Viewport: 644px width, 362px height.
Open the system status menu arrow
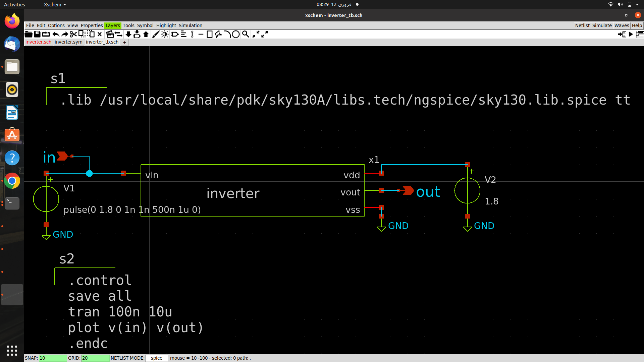pos(637,4)
